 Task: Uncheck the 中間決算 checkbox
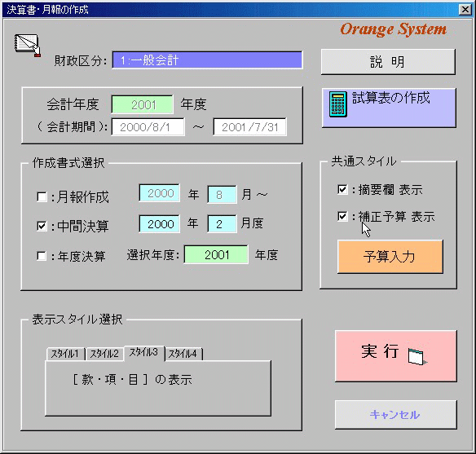click(42, 226)
